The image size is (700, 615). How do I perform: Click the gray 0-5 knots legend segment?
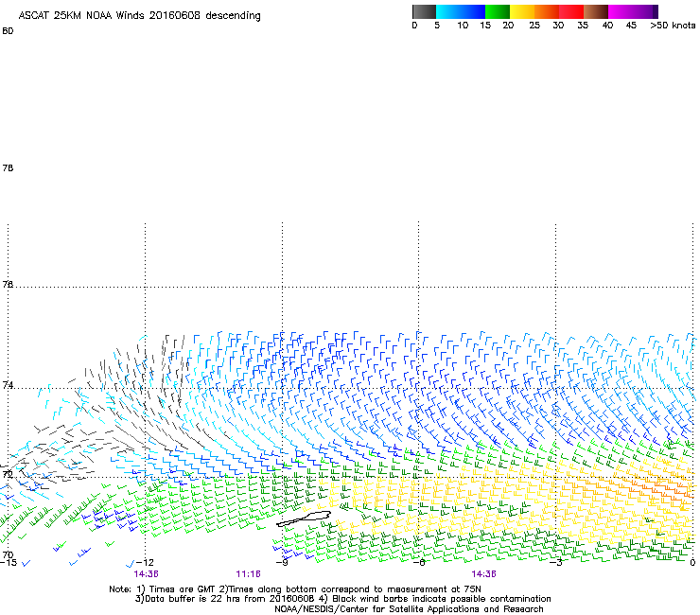[x=424, y=11]
